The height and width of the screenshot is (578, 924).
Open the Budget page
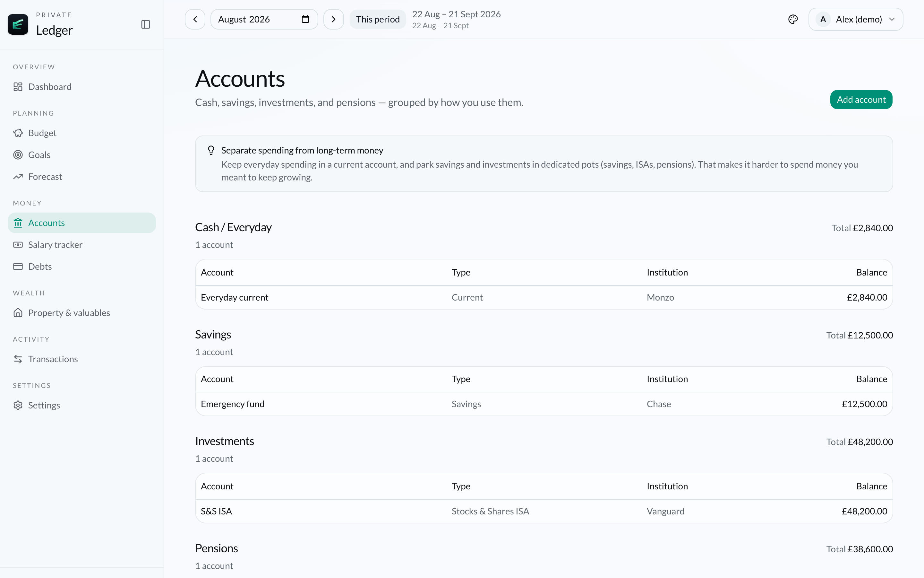pyautogui.click(x=82, y=133)
